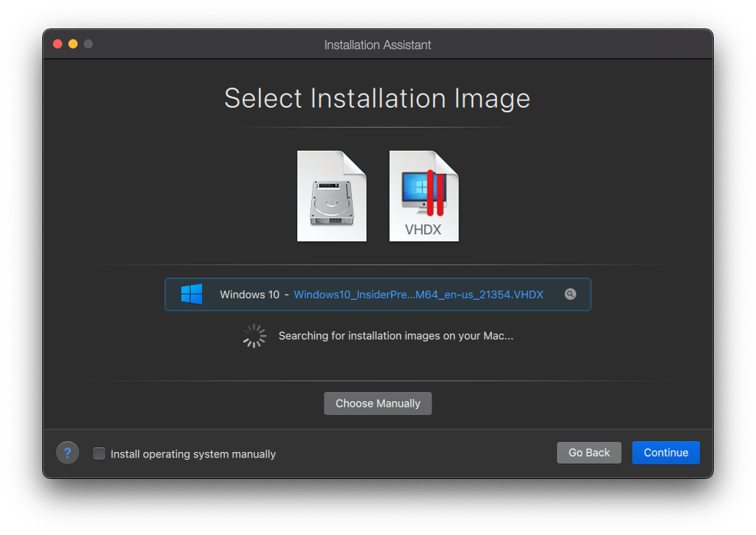
Task: Continue with the selected installation image
Action: (666, 453)
